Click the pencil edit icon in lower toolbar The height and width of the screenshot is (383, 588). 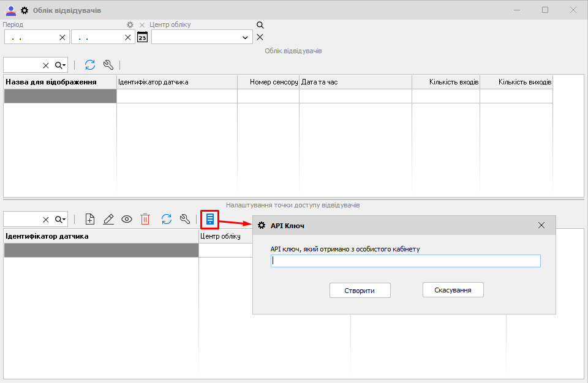pyautogui.click(x=108, y=219)
